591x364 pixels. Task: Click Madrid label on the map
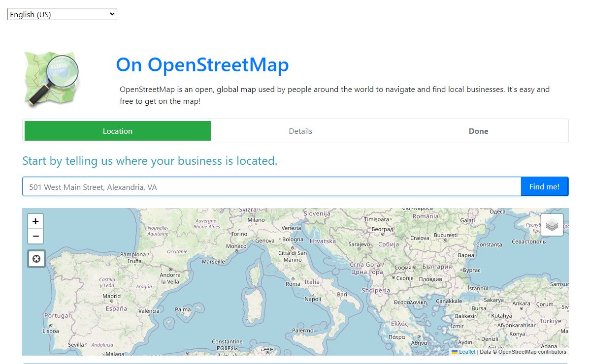point(111,296)
